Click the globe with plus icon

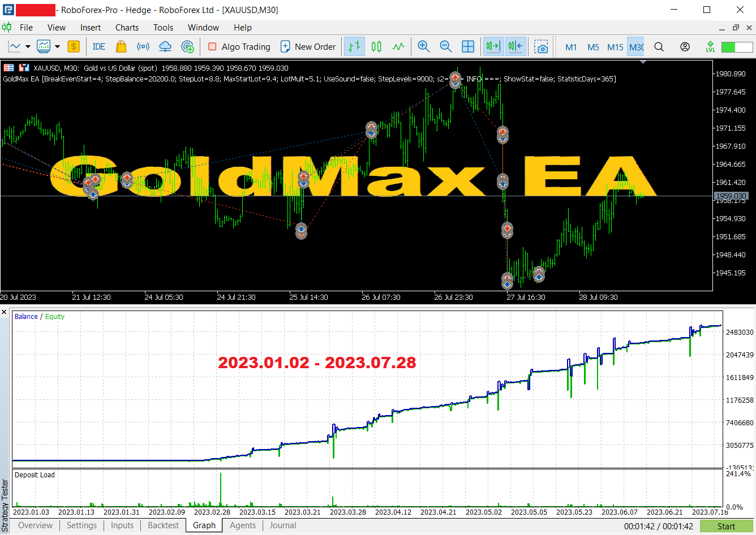188,46
